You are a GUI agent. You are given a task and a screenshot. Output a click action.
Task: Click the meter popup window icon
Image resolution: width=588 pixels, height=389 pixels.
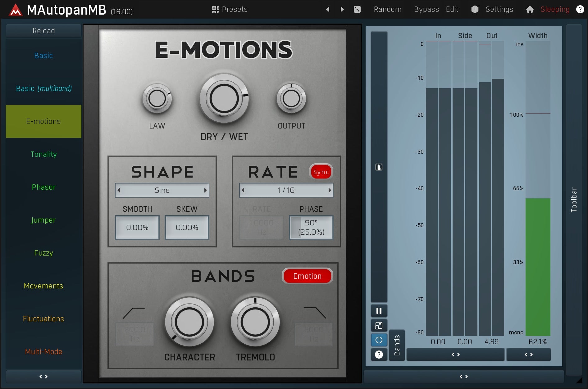[x=379, y=325]
